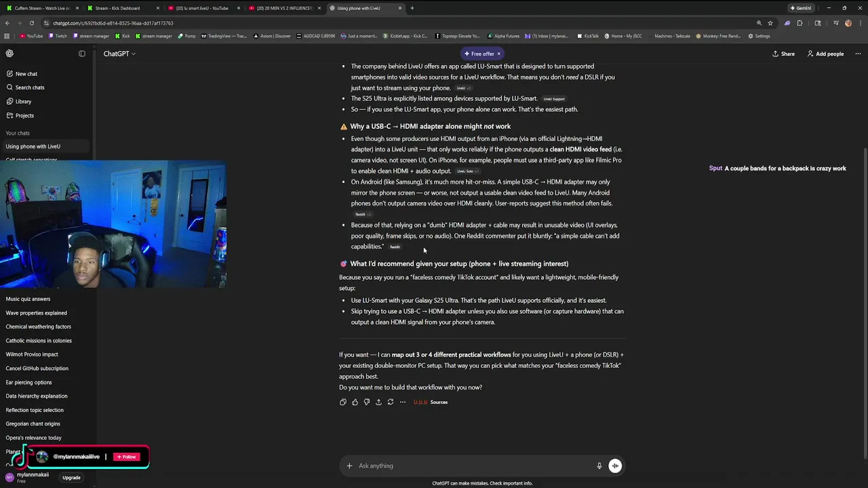This screenshot has width=868, height=488.
Task: Open Library in the sidebar
Action: (46, 102)
